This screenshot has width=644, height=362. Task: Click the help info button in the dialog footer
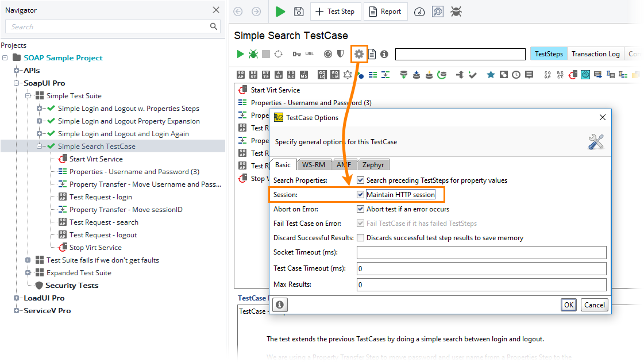(280, 305)
